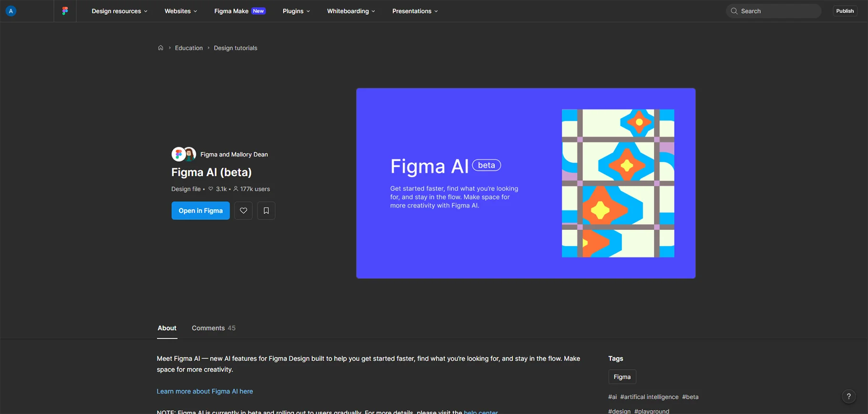Expand the Design resources menu
This screenshot has height=414, width=868.
[119, 11]
